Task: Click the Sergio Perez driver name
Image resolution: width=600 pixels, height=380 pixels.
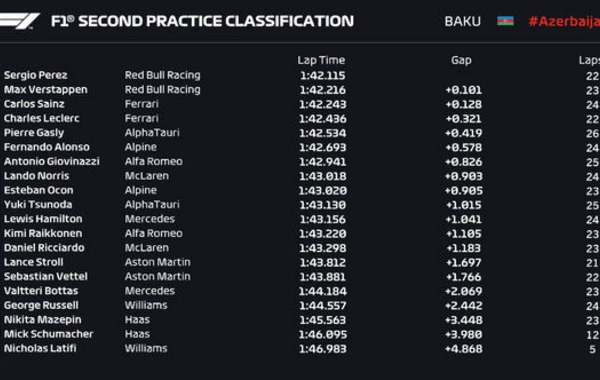Action: (x=36, y=75)
